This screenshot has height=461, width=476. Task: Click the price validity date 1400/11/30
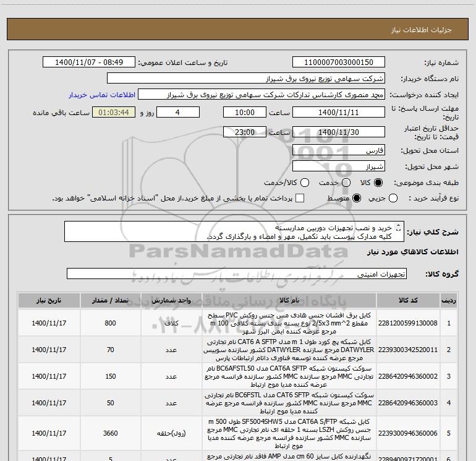tap(339, 132)
